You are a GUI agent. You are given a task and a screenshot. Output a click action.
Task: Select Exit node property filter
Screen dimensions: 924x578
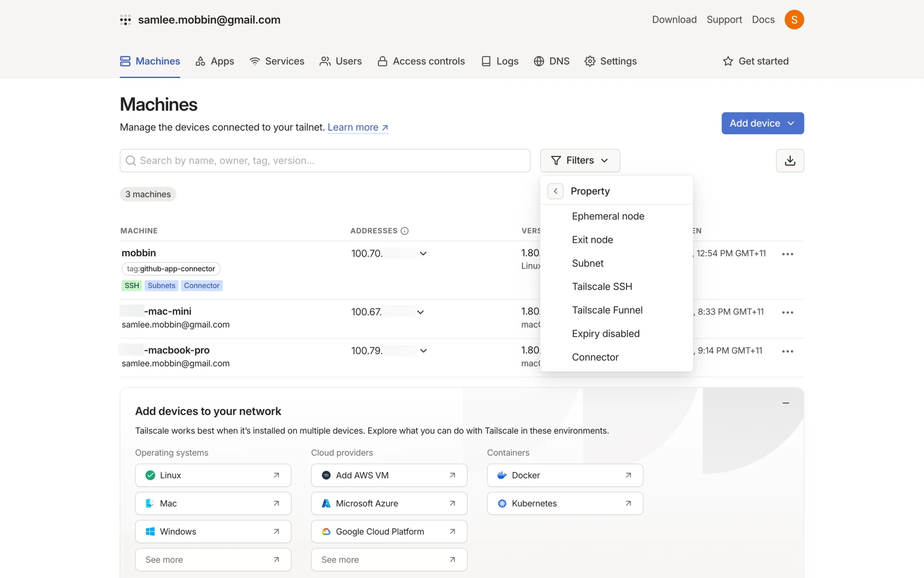592,240
